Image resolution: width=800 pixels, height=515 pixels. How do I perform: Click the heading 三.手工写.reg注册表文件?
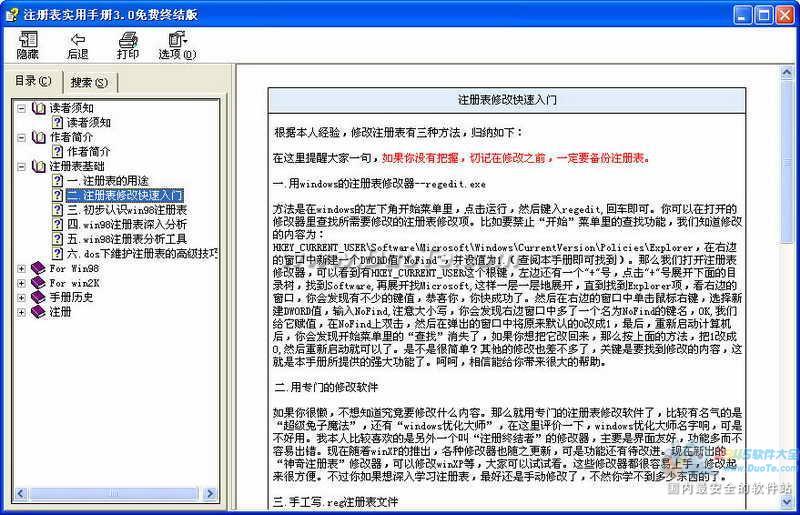(335, 502)
